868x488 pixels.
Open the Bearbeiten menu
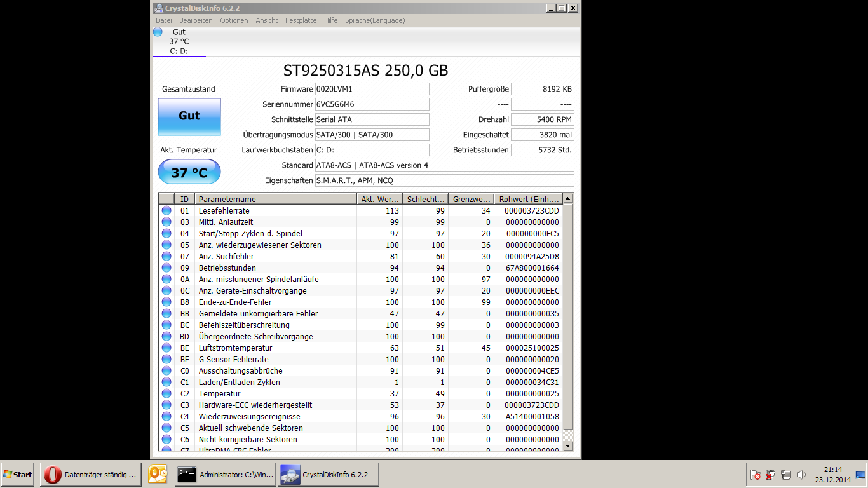click(x=196, y=20)
